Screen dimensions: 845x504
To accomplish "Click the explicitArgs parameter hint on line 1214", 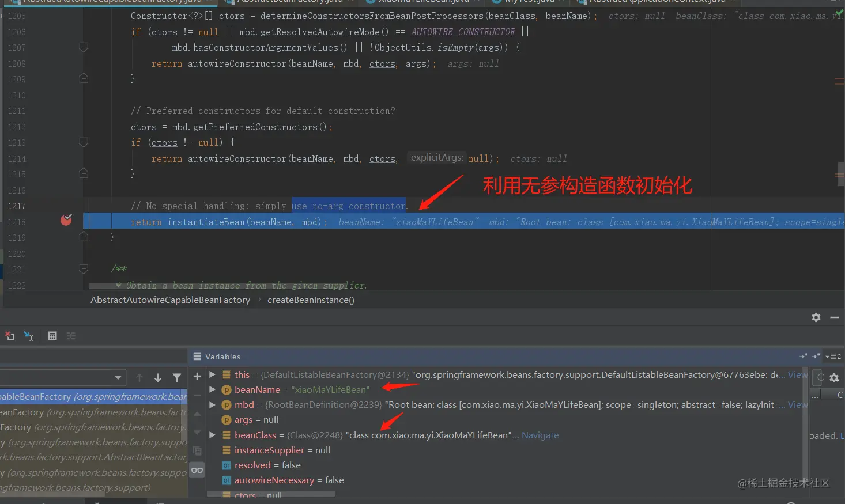I will pyautogui.click(x=437, y=157).
